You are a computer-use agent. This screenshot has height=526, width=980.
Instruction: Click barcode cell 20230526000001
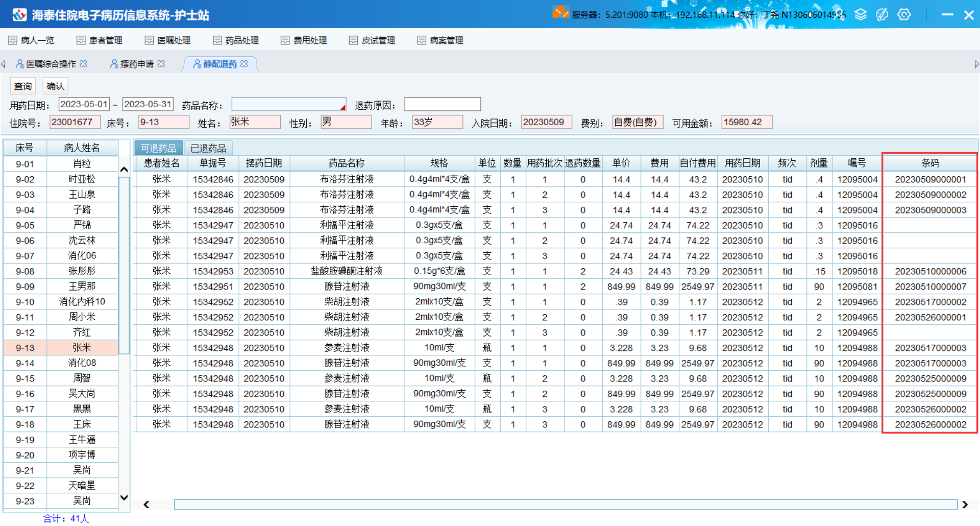point(930,317)
